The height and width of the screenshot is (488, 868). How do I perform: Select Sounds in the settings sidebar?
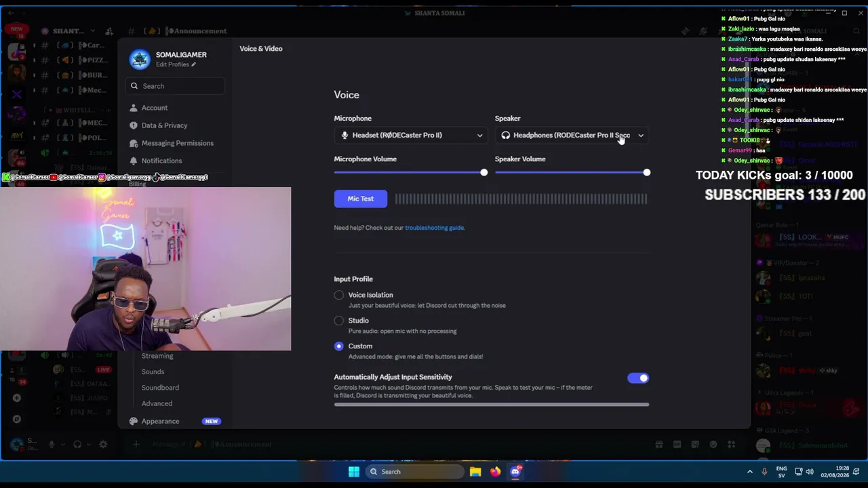pos(153,371)
